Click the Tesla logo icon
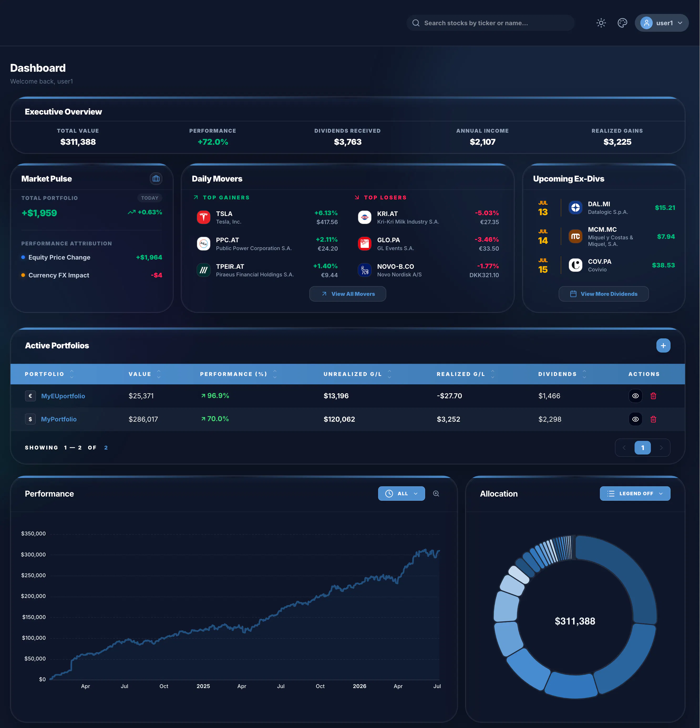The height and width of the screenshot is (728, 700). (x=203, y=217)
